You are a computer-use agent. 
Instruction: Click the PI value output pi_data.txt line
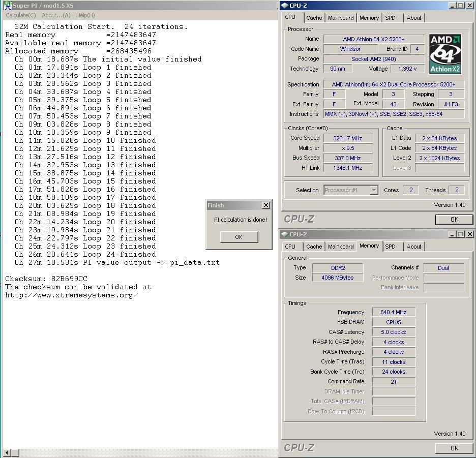pos(117,262)
